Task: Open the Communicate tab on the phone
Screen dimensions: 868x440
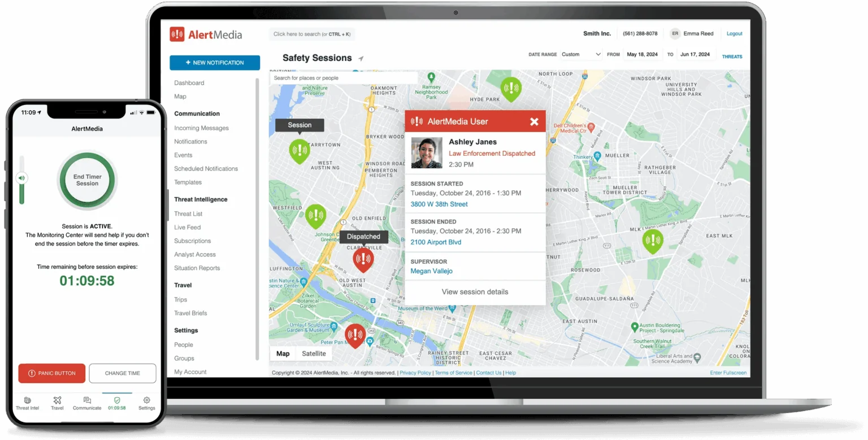Action: [87, 403]
